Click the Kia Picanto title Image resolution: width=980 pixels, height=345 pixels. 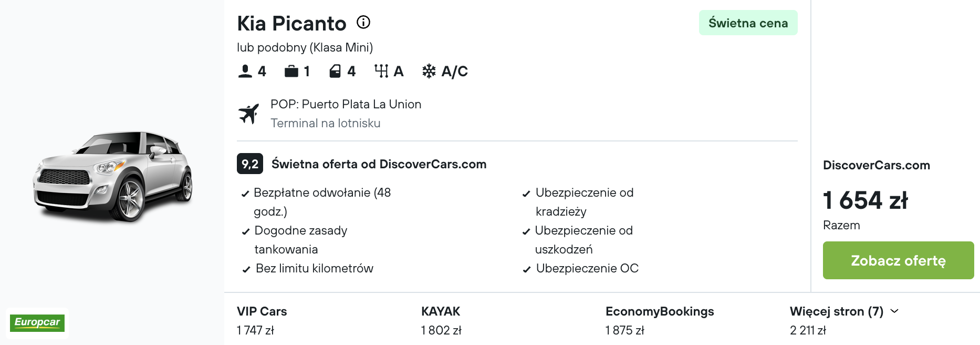point(291,24)
